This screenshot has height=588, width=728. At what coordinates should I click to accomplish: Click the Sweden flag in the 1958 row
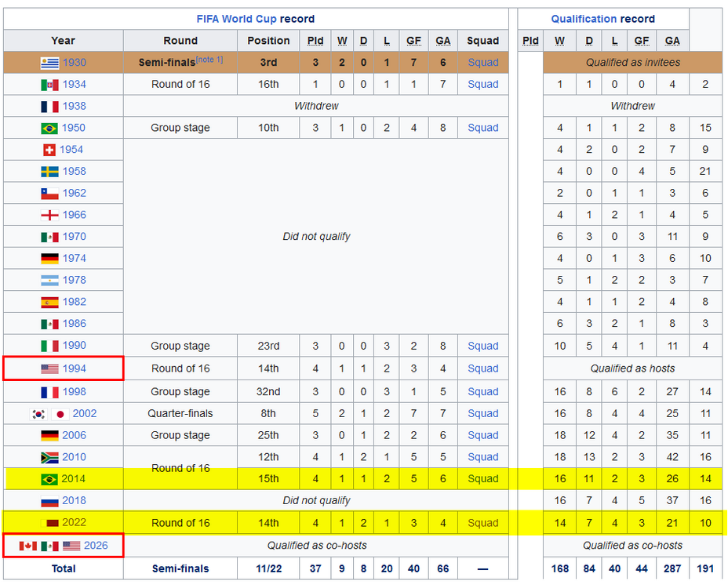tap(49, 172)
